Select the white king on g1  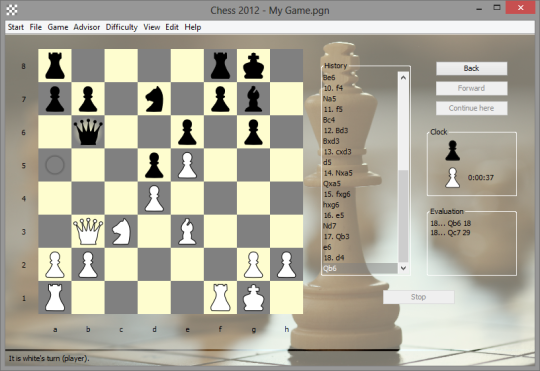[253, 298]
